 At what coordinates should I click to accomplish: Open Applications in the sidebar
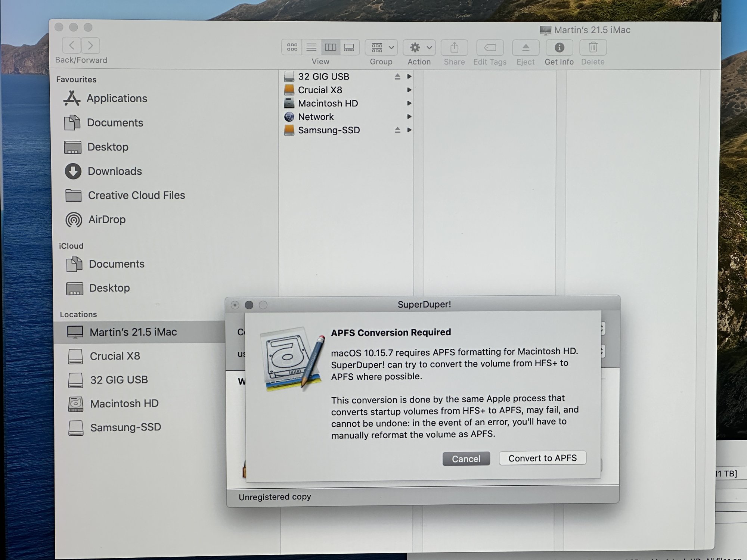click(x=117, y=99)
